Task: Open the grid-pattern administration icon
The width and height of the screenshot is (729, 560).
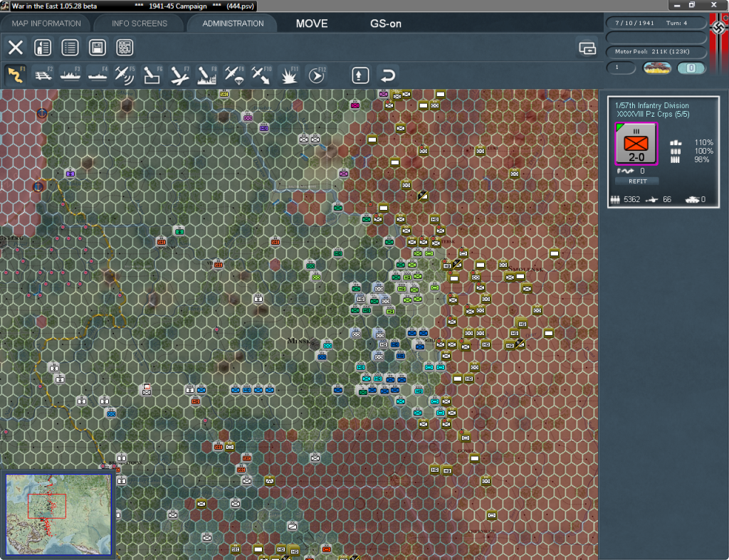Action: 125,48
